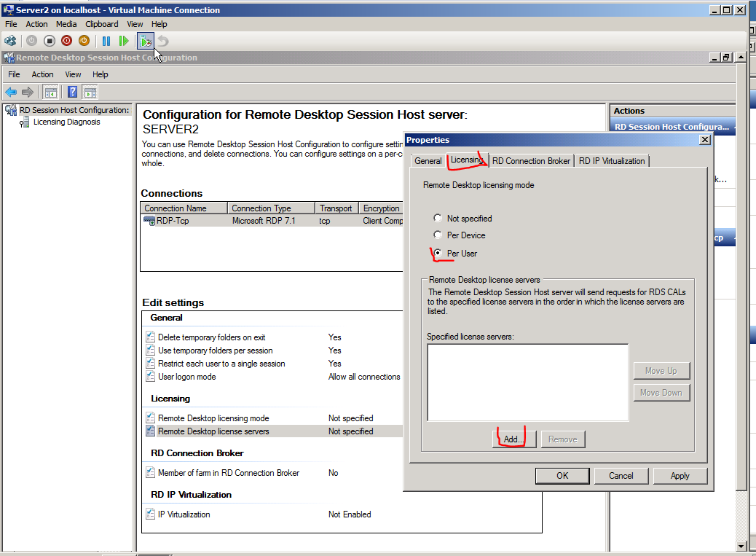The height and width of the screenshot is (556, 756).
Task: Switch to the RD IP Virtualization tab
Action: click(612, 161)
